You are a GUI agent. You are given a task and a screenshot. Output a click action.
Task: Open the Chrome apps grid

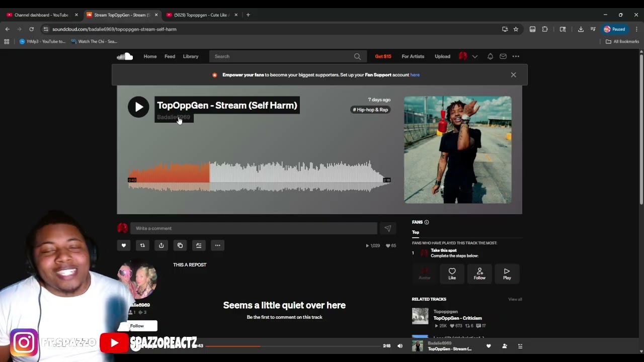pos(7,42)
